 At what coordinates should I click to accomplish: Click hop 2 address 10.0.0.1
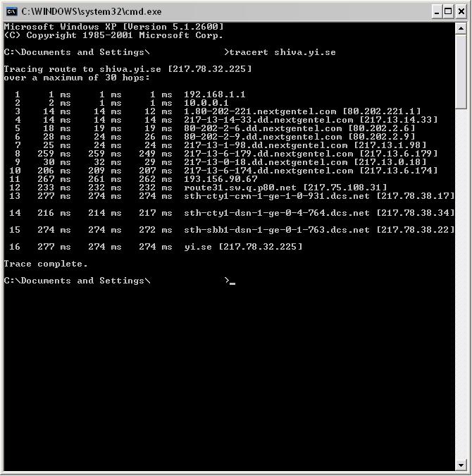tap(206, 103)
